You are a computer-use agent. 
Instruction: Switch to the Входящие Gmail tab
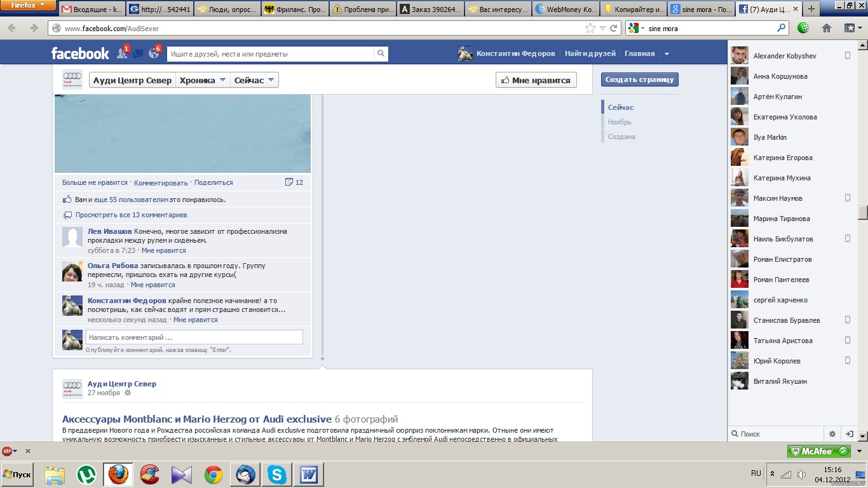point(92,10)
